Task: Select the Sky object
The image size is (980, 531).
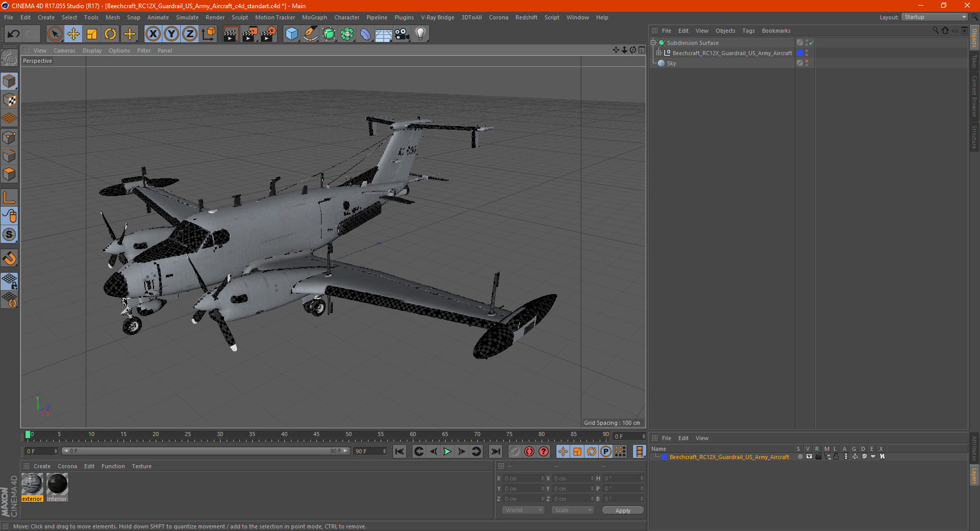Action: [x=671, y=63]
